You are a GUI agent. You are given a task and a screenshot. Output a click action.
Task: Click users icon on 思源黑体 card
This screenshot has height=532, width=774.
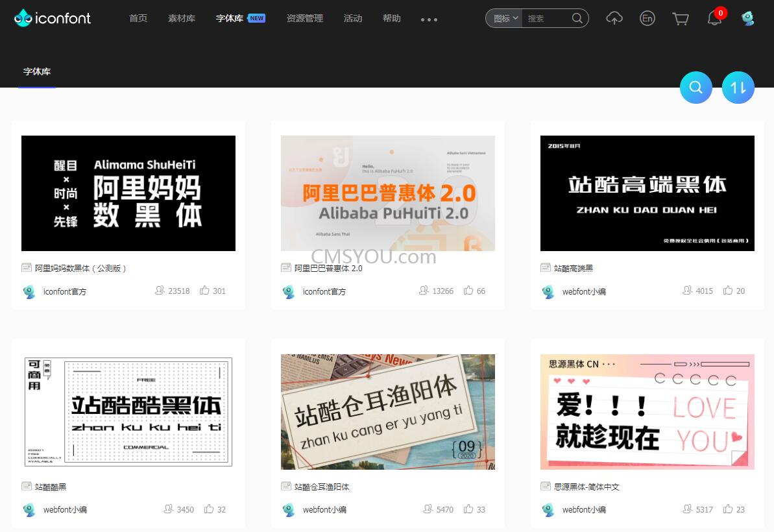(688, 509)
